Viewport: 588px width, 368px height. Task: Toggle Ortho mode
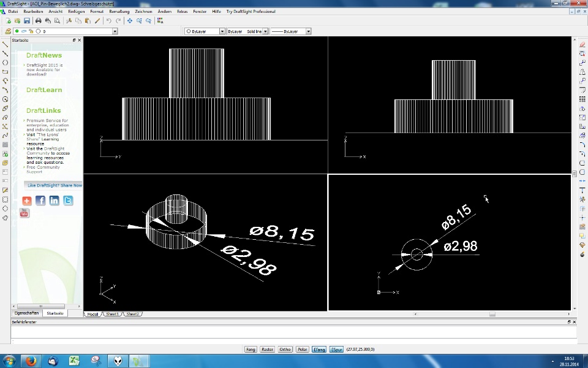[285, 349]
